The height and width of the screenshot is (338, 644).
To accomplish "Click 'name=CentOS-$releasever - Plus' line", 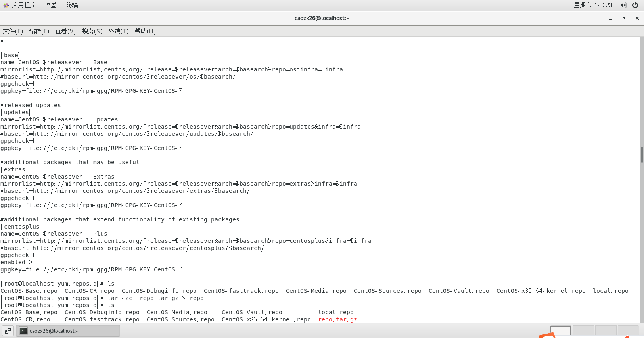I will click(54, 234).
